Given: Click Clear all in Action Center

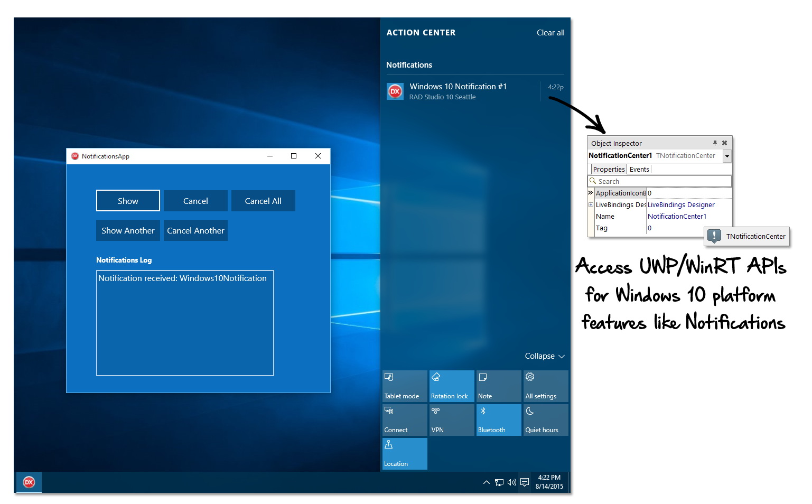Looking at the screenshot, I should (x=550, y=33).
